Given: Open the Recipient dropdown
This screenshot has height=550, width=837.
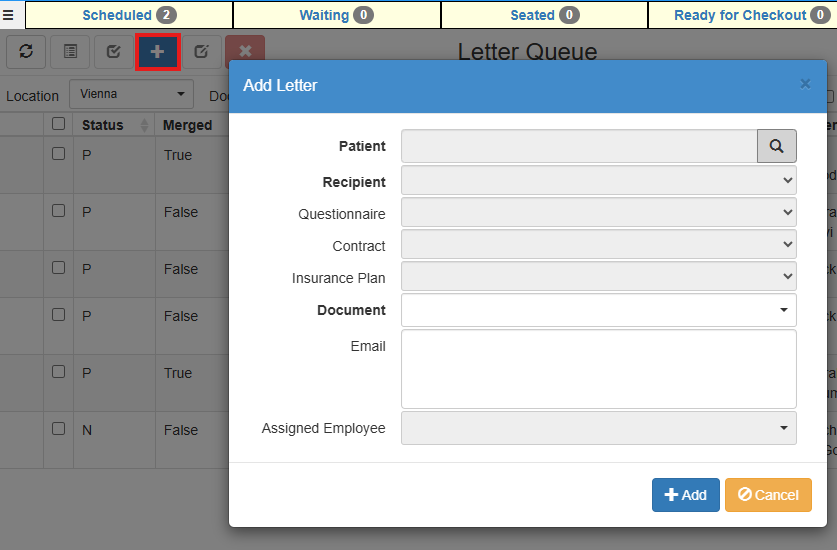Looking at the screenshot, I should (x=598, y=181).
